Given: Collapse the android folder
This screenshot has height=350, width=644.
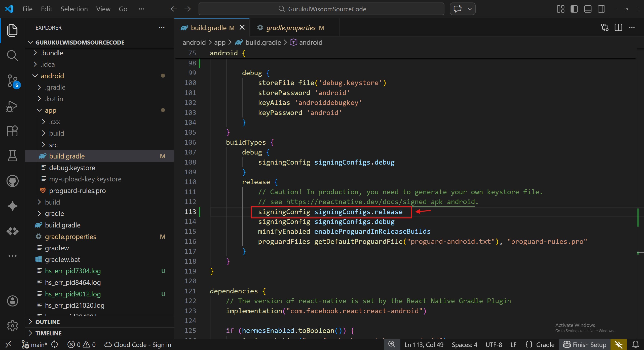Looking at the screenshot, I should coord(52,76).
